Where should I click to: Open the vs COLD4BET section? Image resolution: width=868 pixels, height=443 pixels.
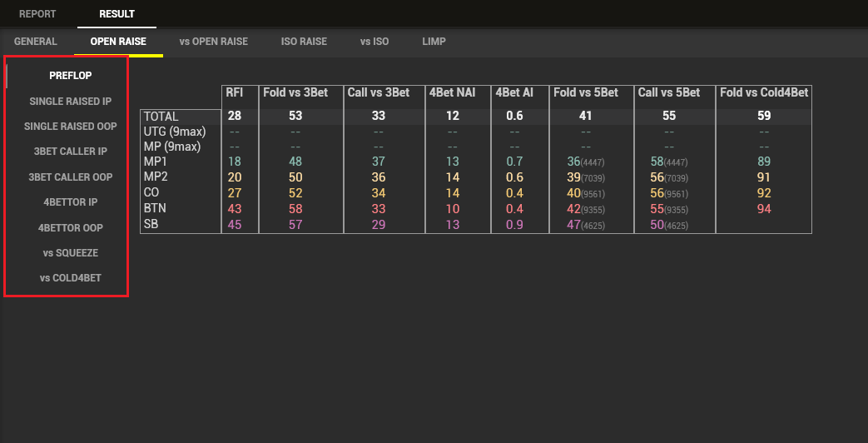(70, 278)
